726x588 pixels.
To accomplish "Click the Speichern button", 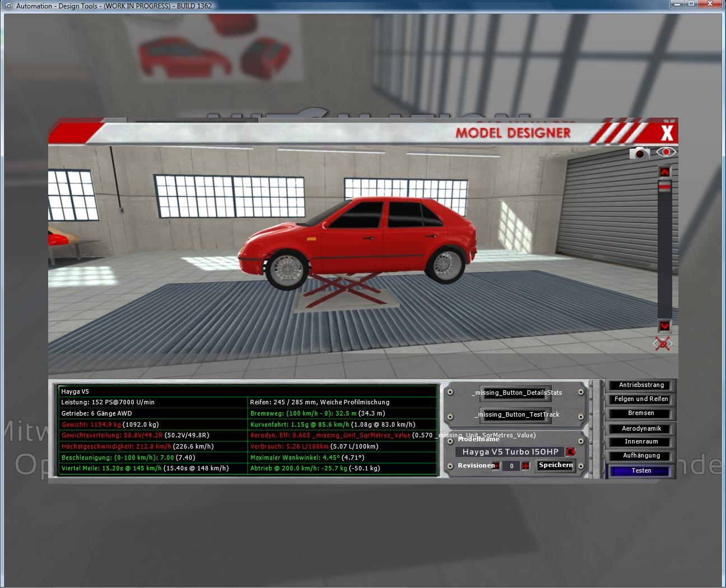I will tap(556, 465).
